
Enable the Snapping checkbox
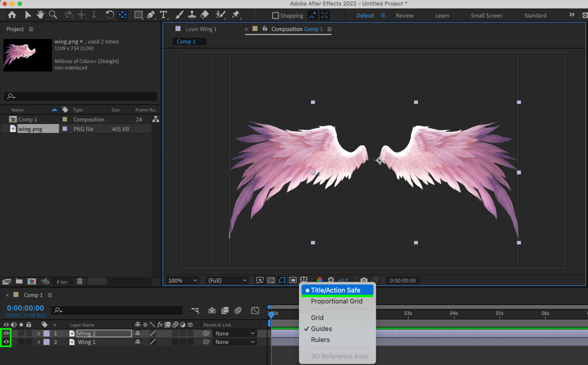[275, 15]
